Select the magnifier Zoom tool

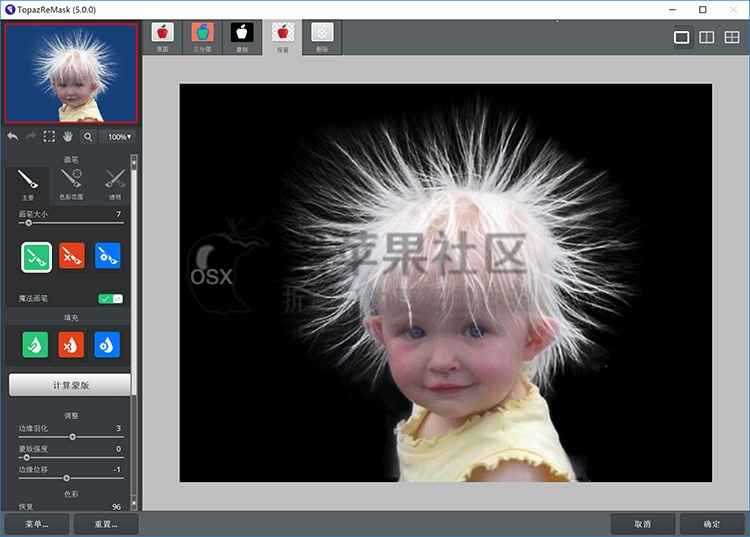click(88, 137)
